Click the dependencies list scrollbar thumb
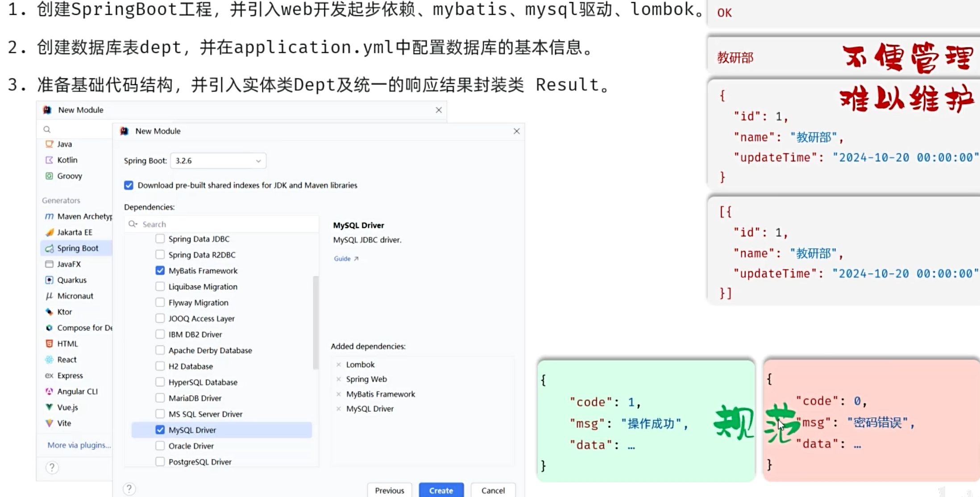Screen dimensions: 980x497 pyautogui.click(x=316, y=323)
